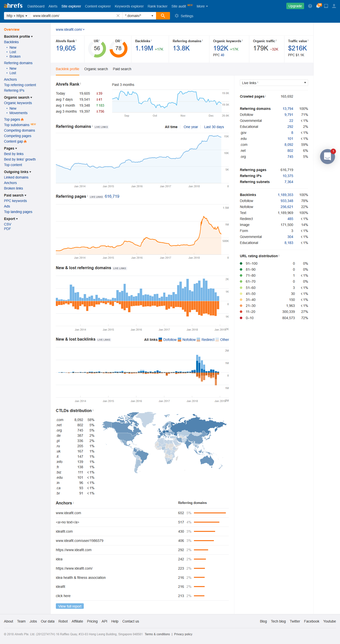Open Settings via the gear icon
The height and width of the screenshot is (644, 340).
(x=177, y=16)
